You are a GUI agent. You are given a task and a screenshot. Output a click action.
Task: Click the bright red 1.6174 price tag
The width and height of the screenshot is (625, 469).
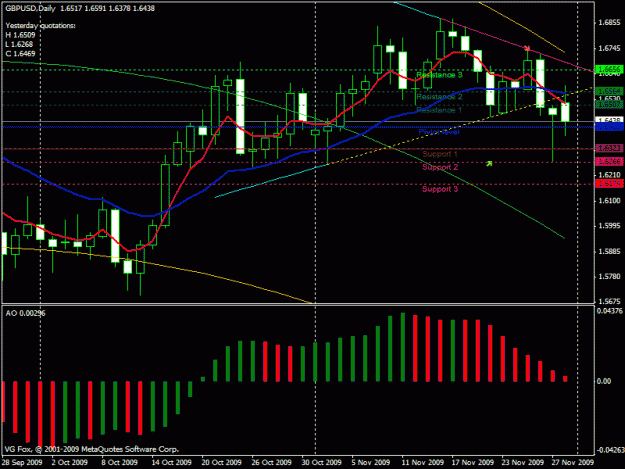[x=609, y=184]
